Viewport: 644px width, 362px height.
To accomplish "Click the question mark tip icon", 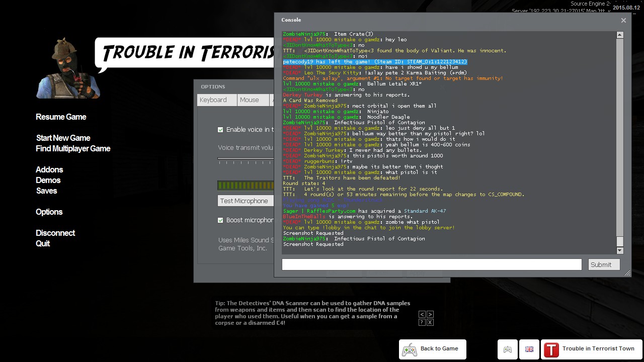I will 422,322.
